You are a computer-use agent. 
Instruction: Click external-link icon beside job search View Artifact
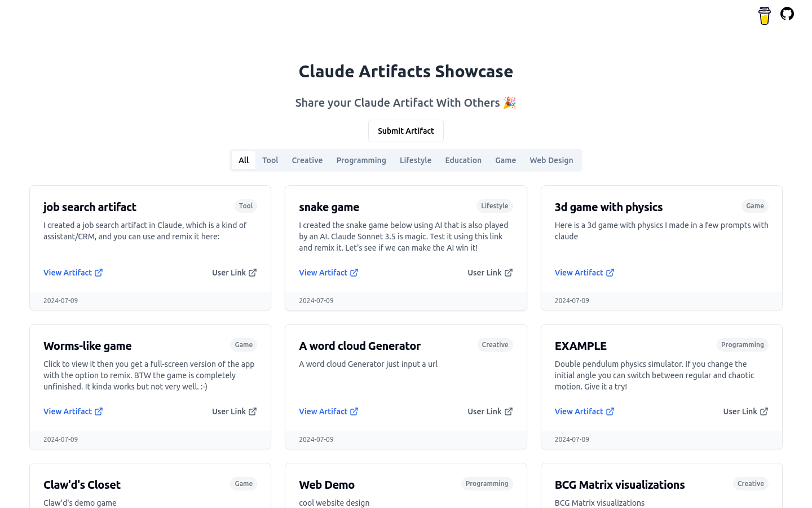coord(99,273)
